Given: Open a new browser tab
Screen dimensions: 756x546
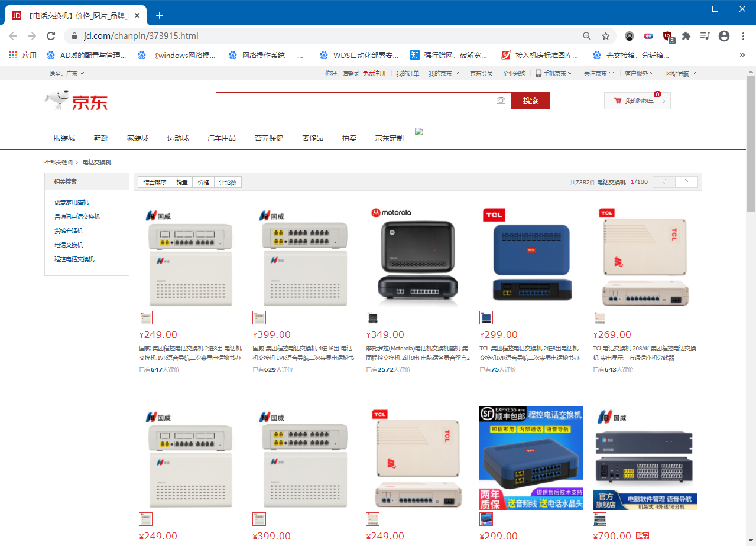Looking at the screenshot, I should [x=159, y=15].
